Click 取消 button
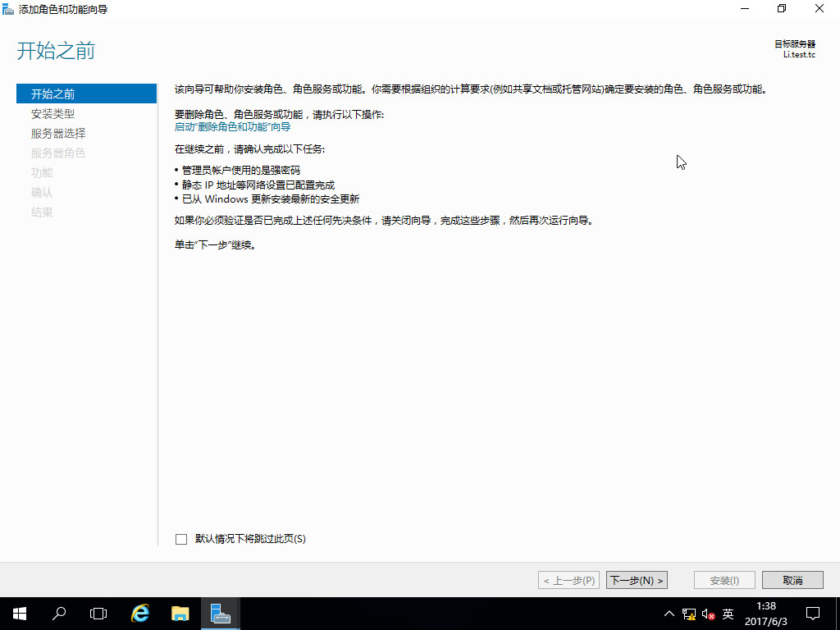This screenshot has width=840, height=630. point(792,580)
